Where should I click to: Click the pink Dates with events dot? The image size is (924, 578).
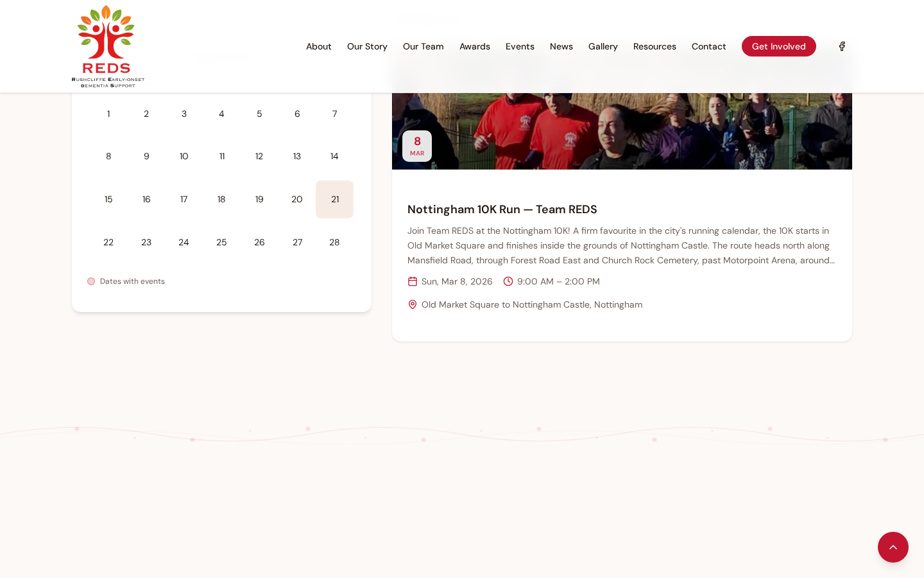[x=91, y=281]
